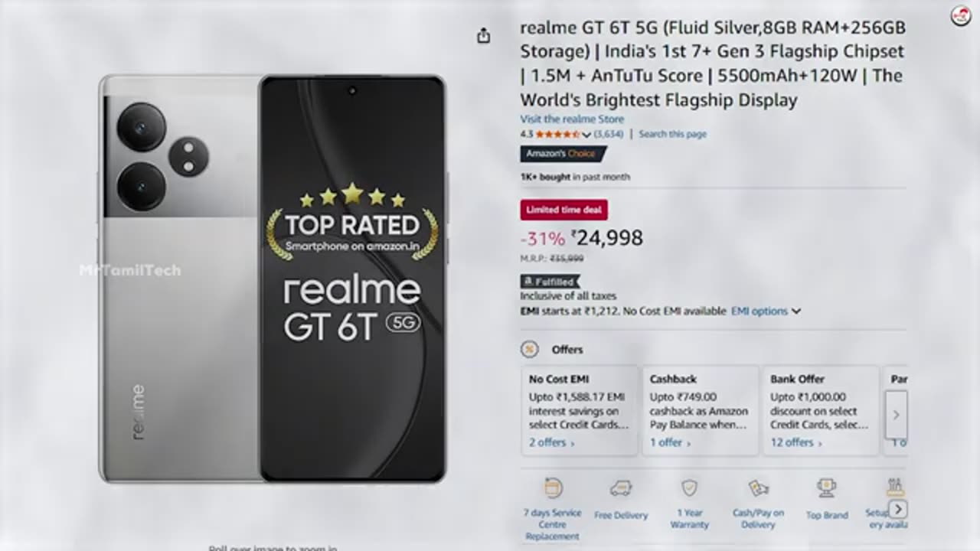View the 12 offers under Bank Offer
The height and width of the screenshot is (551, 980).
[796, 442]
